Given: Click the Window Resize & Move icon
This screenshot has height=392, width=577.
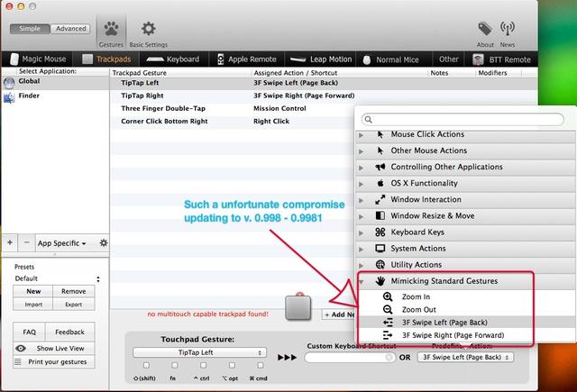Looking at the screenshot, I should click(x=380, y=215).
